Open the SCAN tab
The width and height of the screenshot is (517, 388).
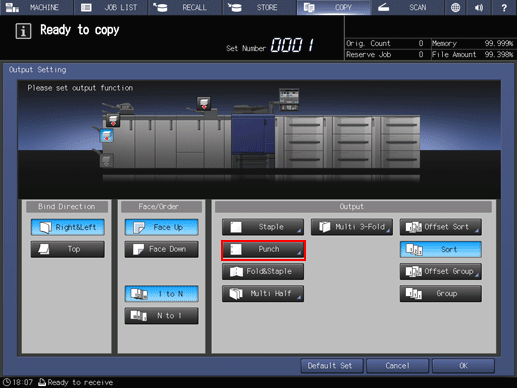point(407,7)
